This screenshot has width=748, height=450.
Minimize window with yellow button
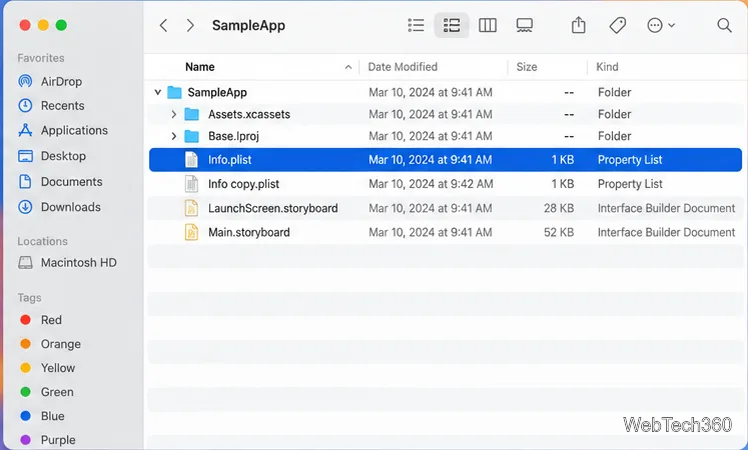43,25
